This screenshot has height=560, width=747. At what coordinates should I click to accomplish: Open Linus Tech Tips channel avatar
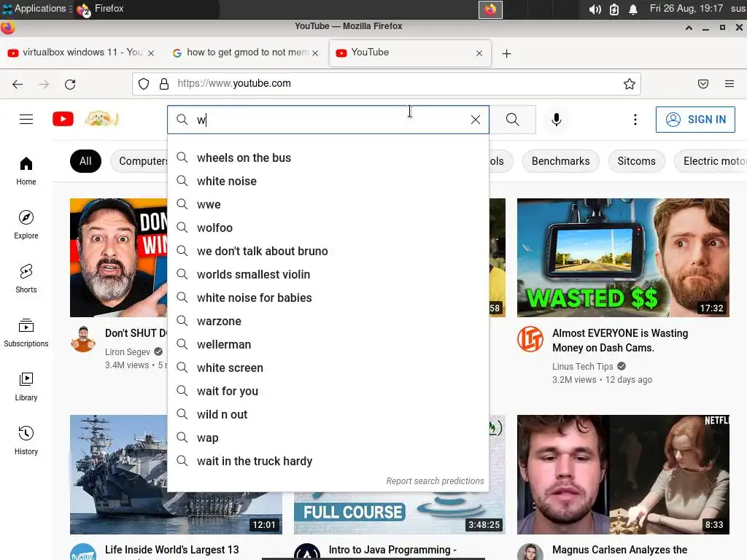point(530,339)
